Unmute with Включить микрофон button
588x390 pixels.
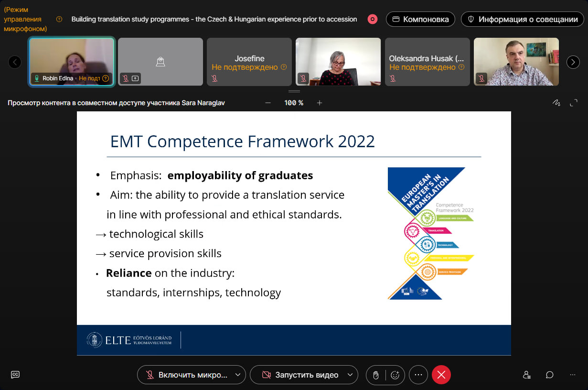click(x=187, y=375)
